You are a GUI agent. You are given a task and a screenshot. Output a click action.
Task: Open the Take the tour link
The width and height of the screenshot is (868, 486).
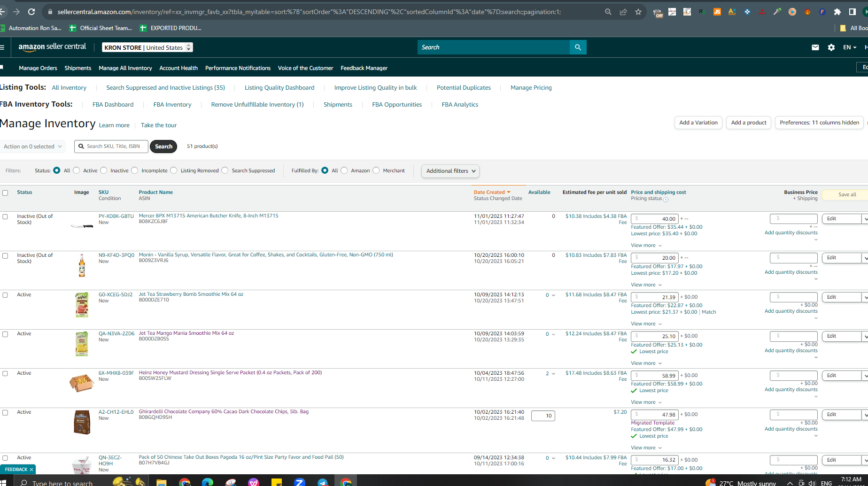tap(159, 125)
